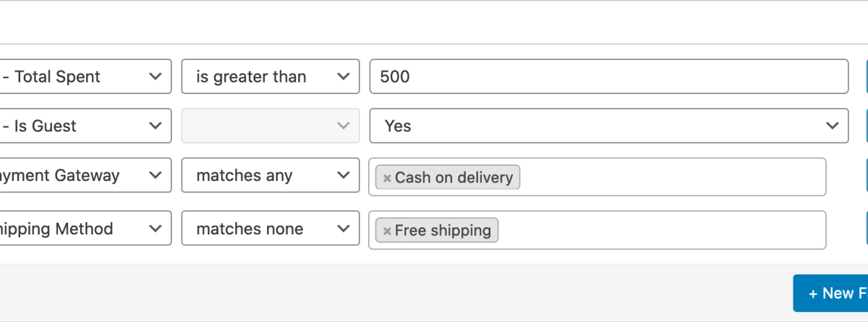Open the 'matches none' operator dropdown
Viewport: 868px width, 322px height.
[270, 229]
